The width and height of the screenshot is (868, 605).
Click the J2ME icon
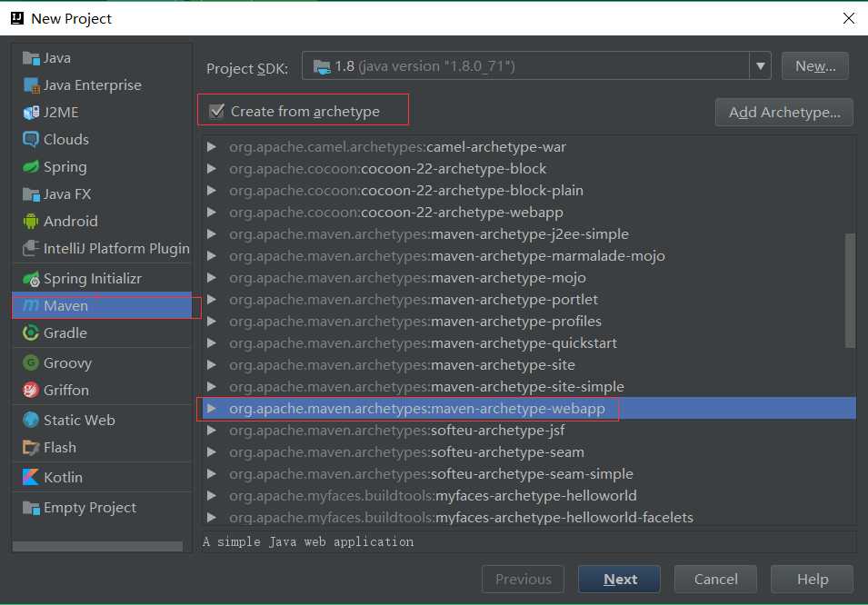pyautogui.click(x=31, y=113)
